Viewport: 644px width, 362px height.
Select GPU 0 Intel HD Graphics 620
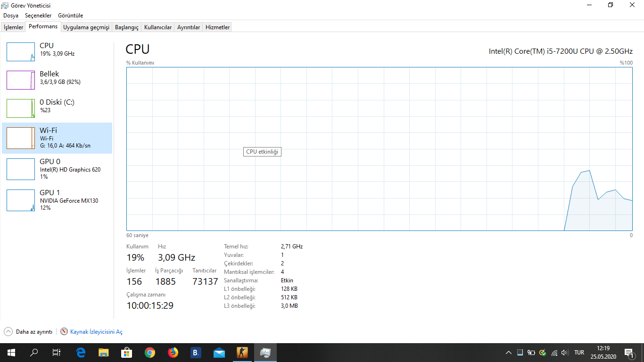[57, 169]
